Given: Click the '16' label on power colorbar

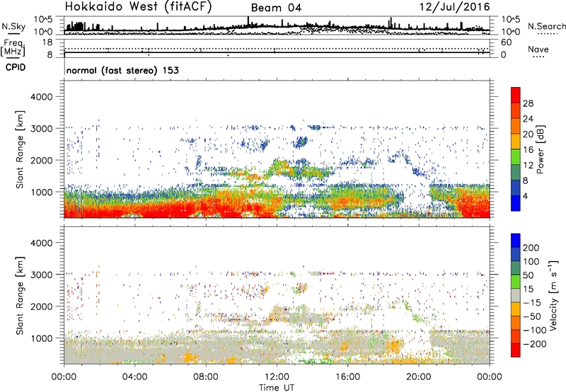Looking at the screenshot, I should pyautogui.click(x=528, y=150).
